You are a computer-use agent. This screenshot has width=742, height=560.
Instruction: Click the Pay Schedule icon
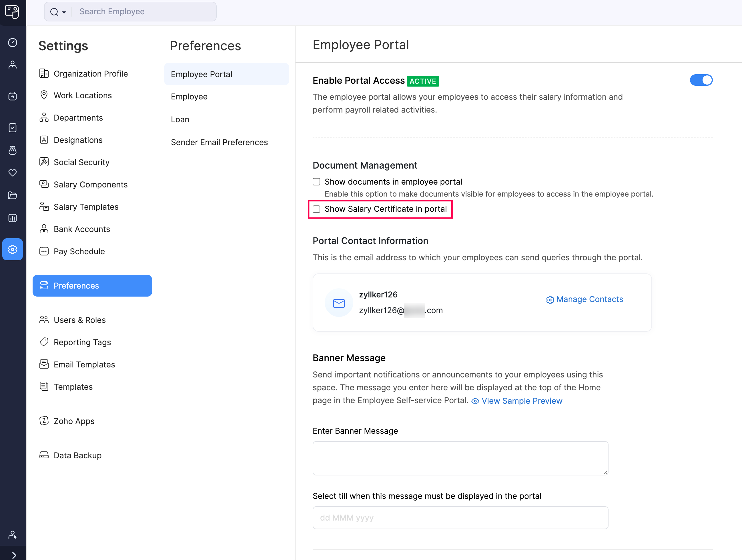point(44,251)
